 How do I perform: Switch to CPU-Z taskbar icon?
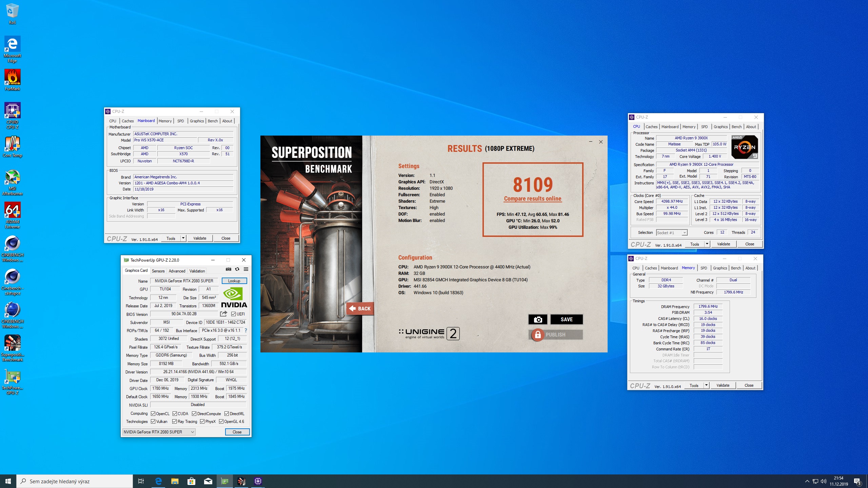click(258, 481)
